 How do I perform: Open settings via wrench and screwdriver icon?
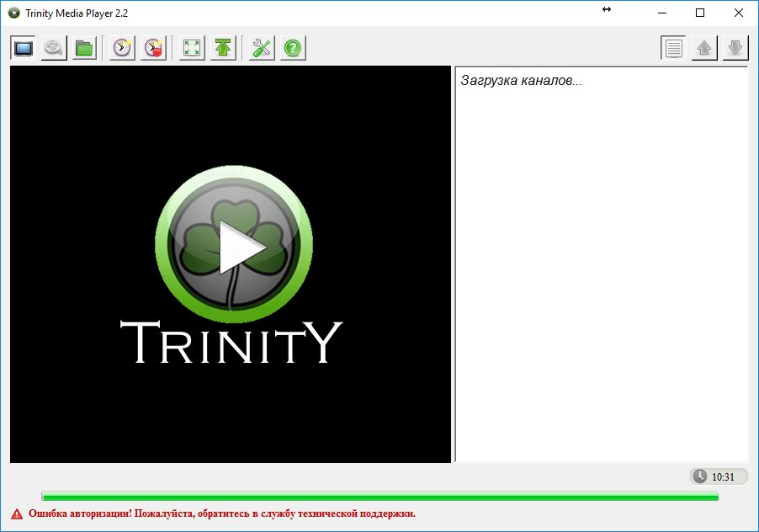tap(263, 48)
